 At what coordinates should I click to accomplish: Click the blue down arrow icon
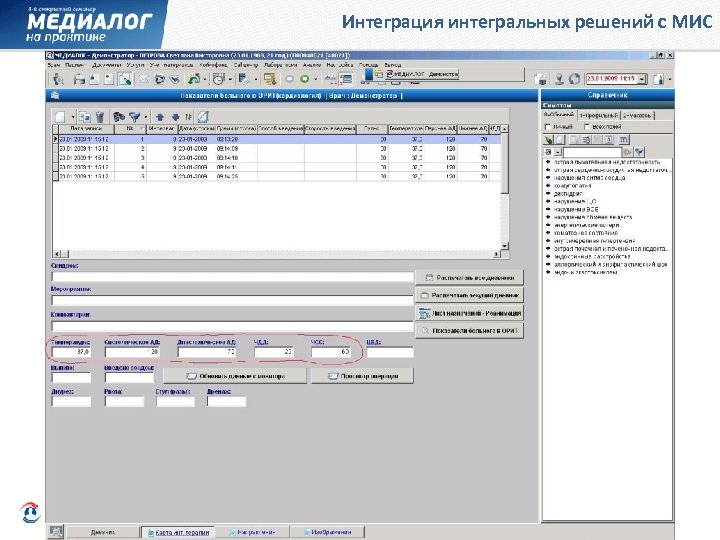(175, 117)
